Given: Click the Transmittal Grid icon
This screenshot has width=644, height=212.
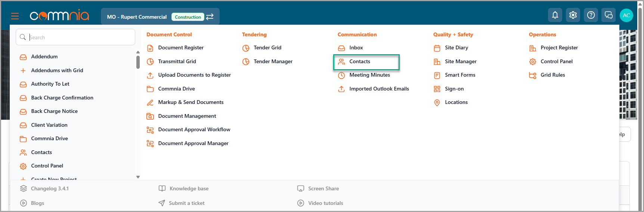Looking at the screenshot, I should [150, 62].
